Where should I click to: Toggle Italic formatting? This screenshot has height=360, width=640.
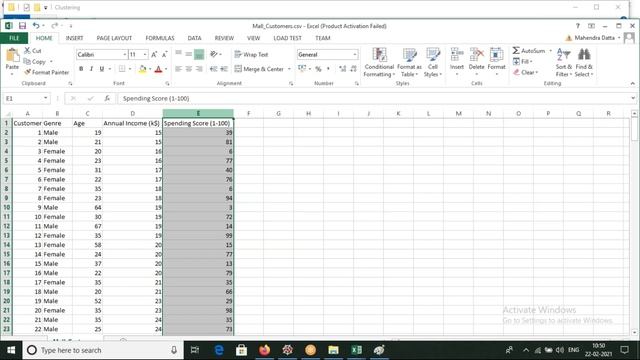91,69
